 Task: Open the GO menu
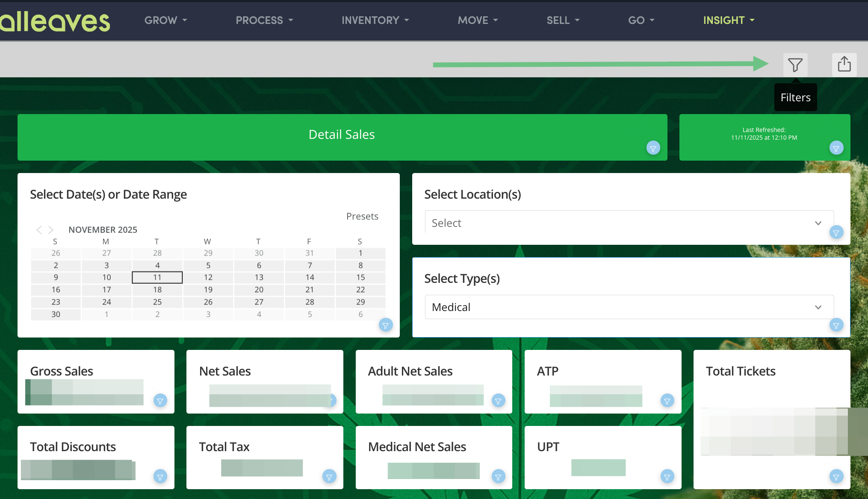click(x=641, y=20)
